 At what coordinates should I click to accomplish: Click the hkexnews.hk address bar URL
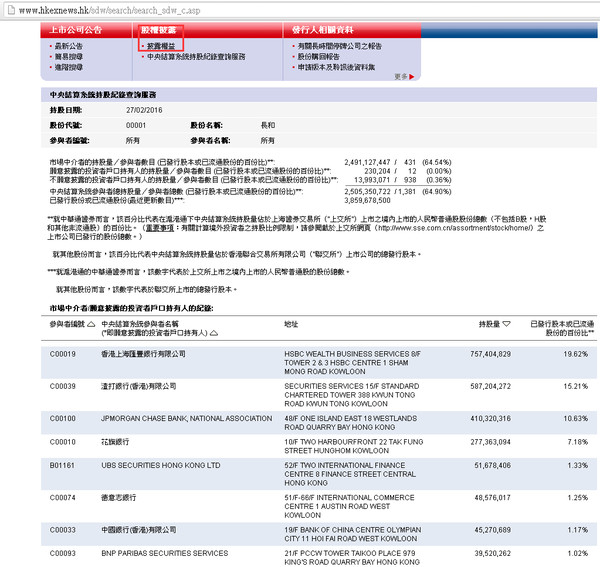109,10
